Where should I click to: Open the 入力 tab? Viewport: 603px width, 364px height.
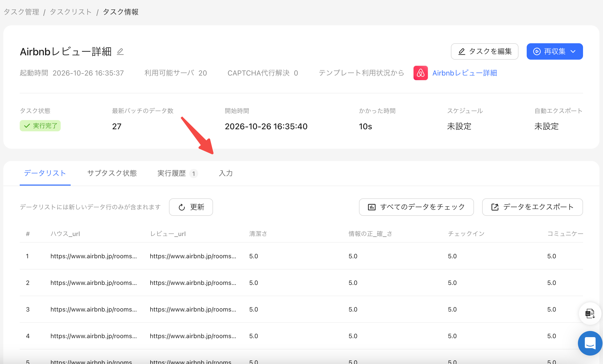pos(226,173)
